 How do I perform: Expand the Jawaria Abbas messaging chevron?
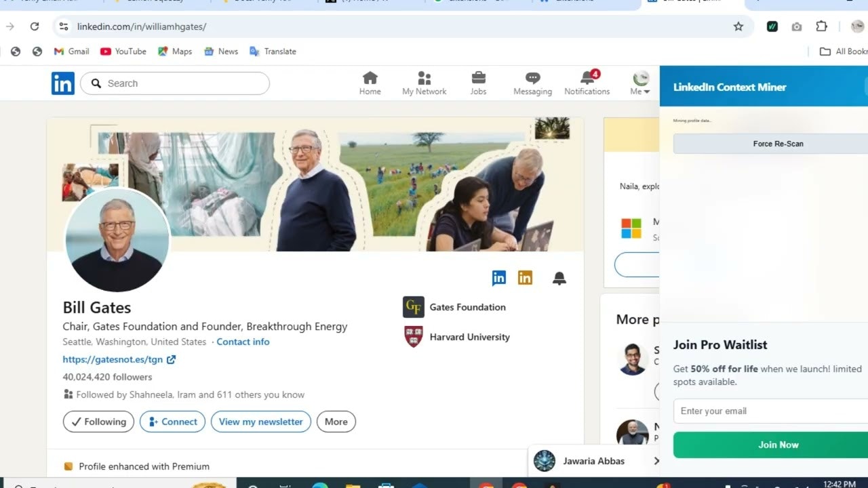coord(656,461)
